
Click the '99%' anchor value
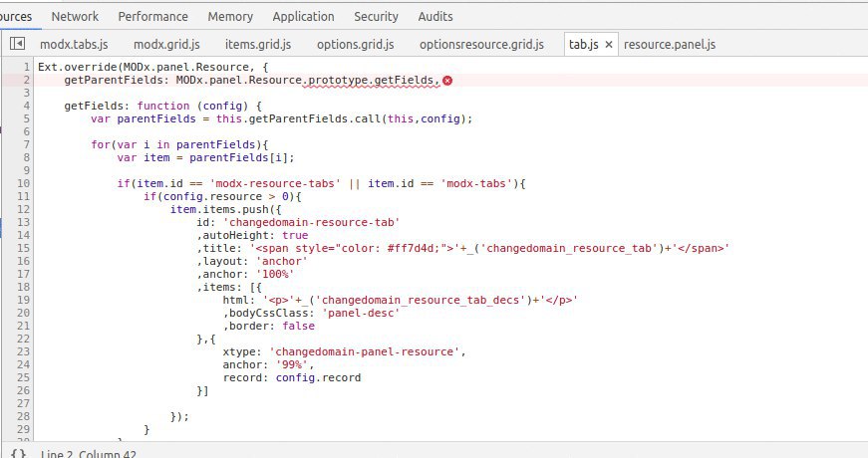292,365
